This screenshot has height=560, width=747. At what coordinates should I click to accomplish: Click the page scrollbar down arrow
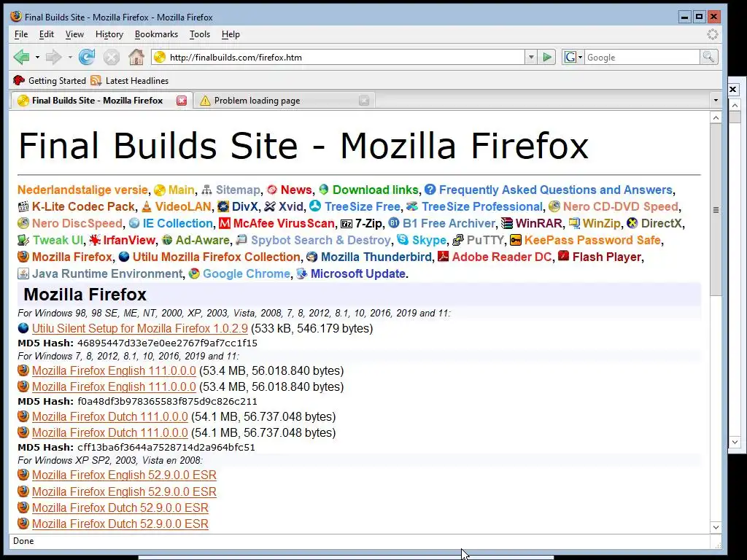pyautogui.click(x=716, y=527)
